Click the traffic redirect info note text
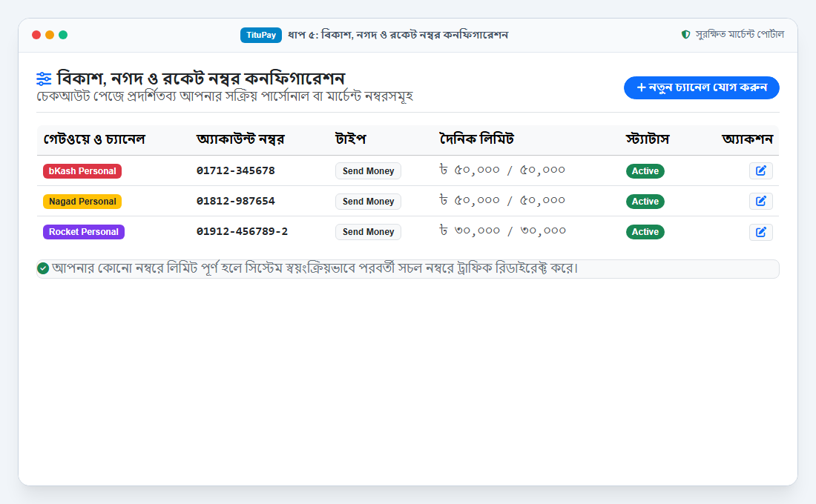 (x=315, y=268)
